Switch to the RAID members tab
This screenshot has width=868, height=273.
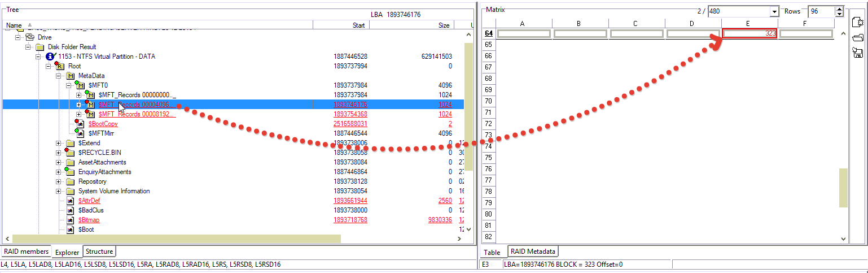tap(26, 252)
